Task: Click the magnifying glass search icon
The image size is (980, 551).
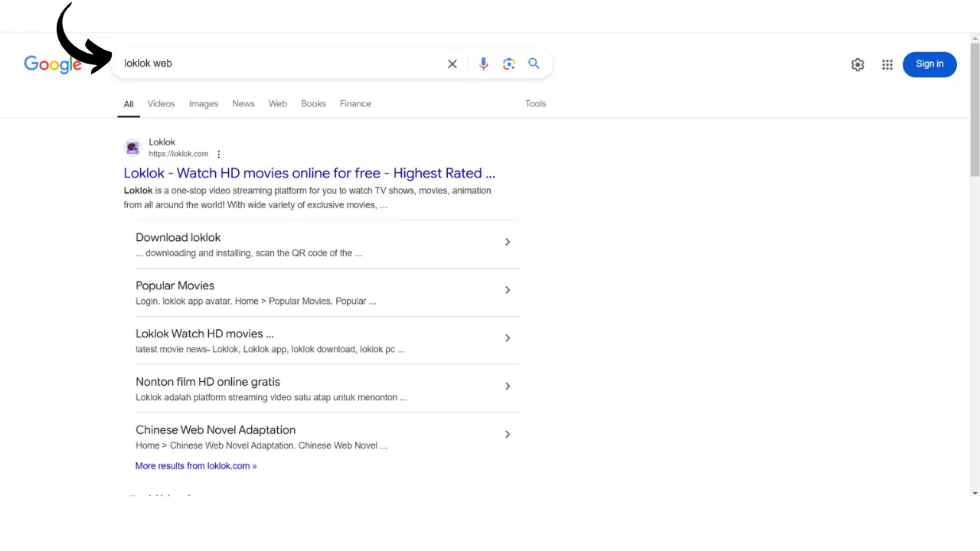Action: [534, 64]
